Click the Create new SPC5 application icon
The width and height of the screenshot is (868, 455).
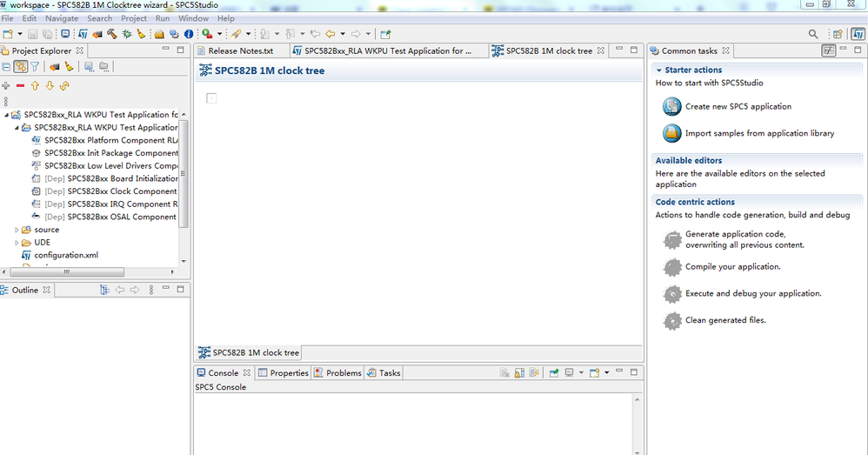pyautogui.click(x=672, y=106)
